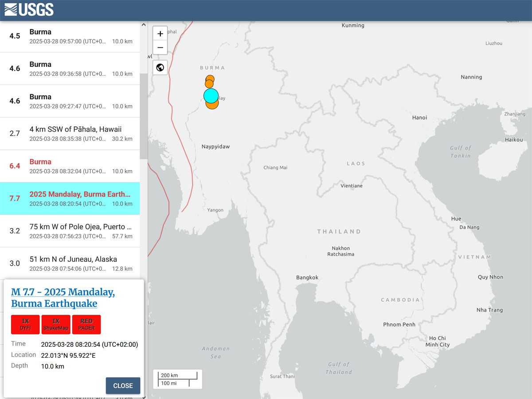
Task: Click the globe zoom-to-world icon
Action: point(160,67)
